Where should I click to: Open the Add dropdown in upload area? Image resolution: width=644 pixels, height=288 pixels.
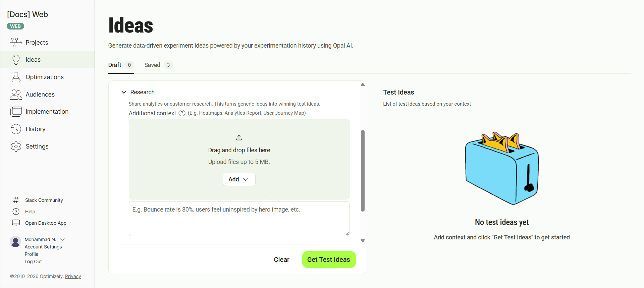[239, 179]
